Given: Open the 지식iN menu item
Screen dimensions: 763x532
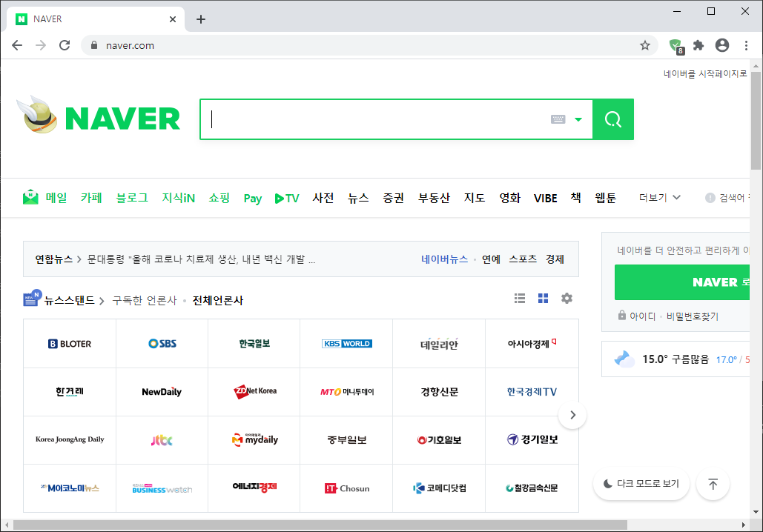Looking at the screenshot, I should 178,197.
